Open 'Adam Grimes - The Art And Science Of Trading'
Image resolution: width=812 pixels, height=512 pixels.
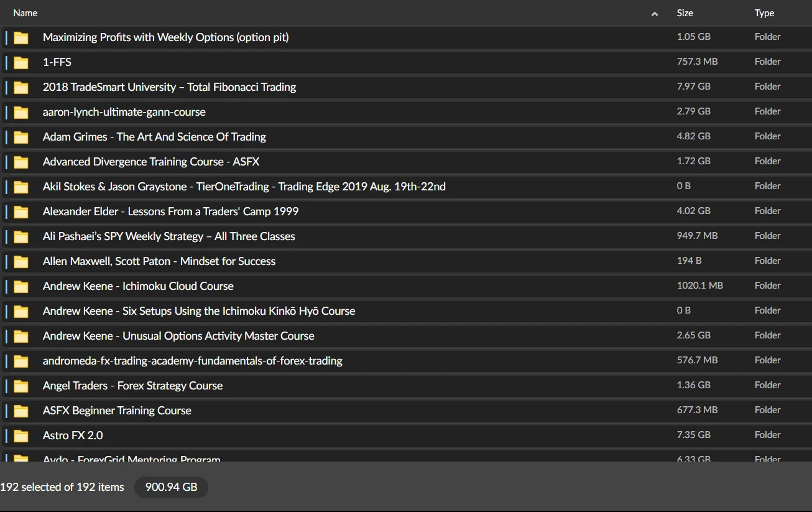[x=154, y=137]
